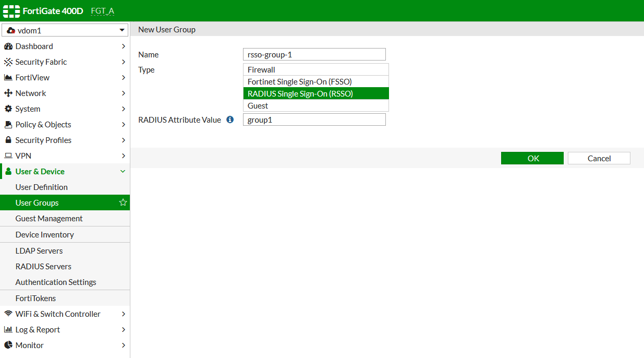Screen dimensions: 644x358
Task: Open FortiTokens page
Action: click(65, 298)
